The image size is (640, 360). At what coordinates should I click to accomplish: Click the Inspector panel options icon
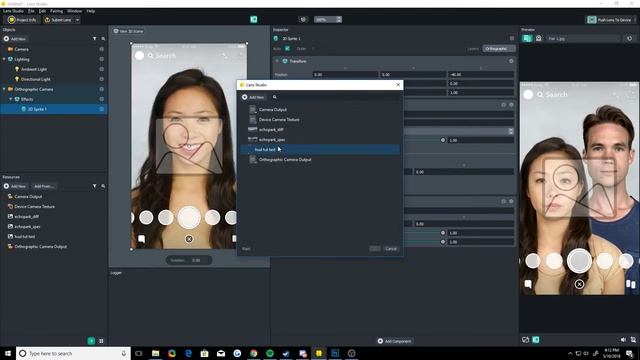(512, 38)
